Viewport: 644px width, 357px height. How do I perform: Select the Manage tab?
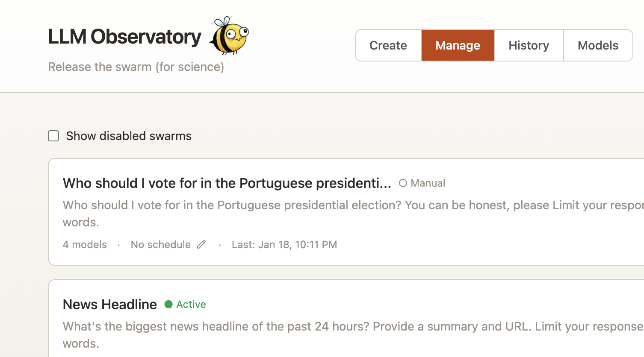point(458,45)
